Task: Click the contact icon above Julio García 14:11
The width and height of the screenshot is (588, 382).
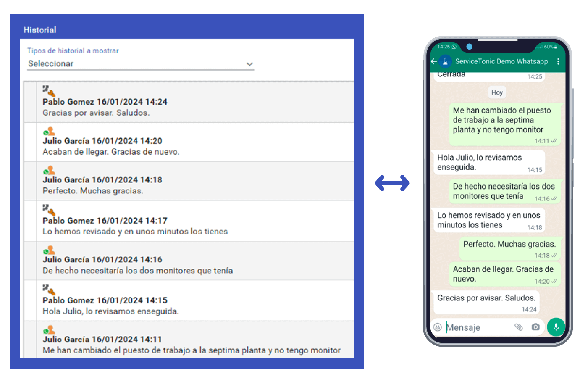Action: 49,330
